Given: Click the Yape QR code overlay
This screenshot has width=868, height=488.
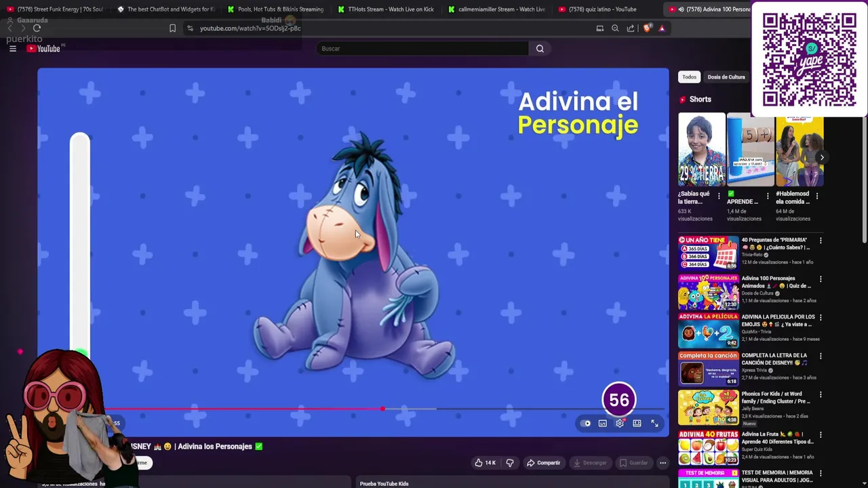Looking at the screenshot, I should point(809,59).
